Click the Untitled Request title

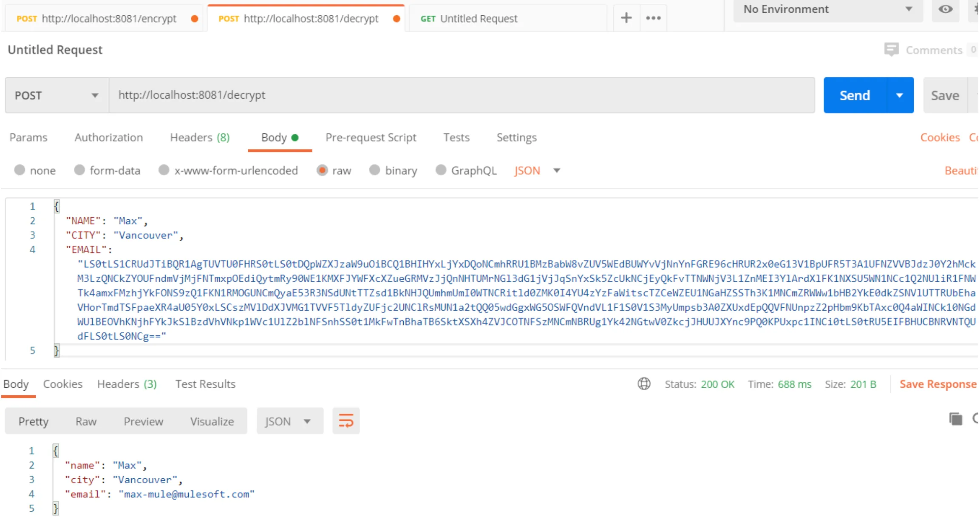pyautogui.click(x=55, y=50)
